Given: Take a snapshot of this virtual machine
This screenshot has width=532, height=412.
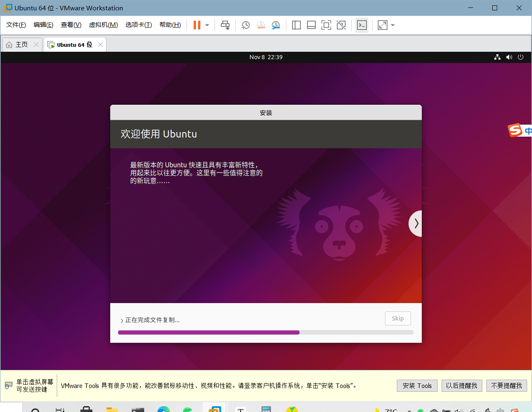Looking at the screenshot, I should 246,25.
